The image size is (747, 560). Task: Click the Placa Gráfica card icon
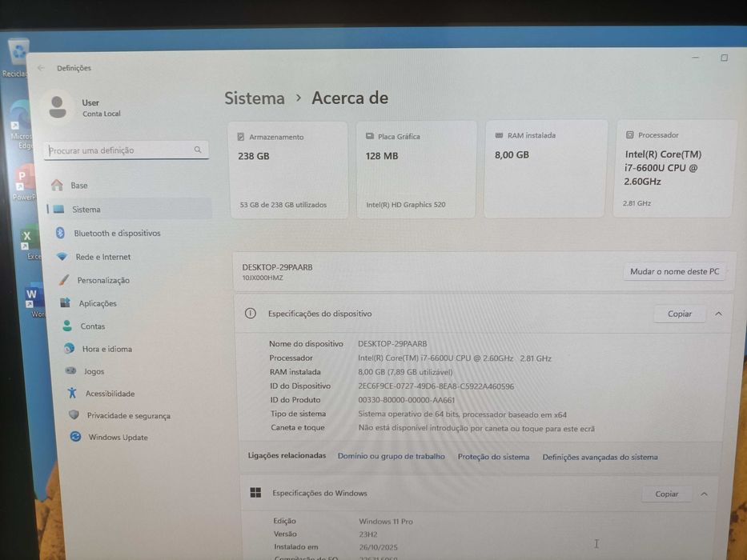[370, 136]
